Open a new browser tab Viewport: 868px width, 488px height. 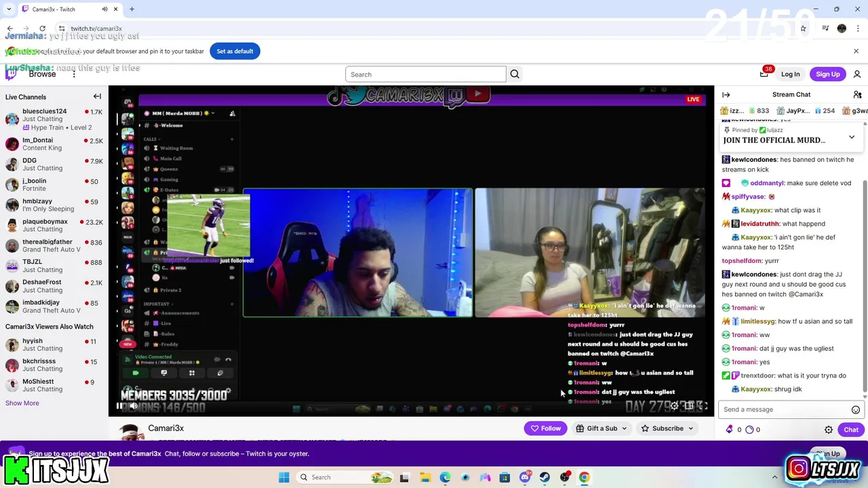(x=132, y=9)
